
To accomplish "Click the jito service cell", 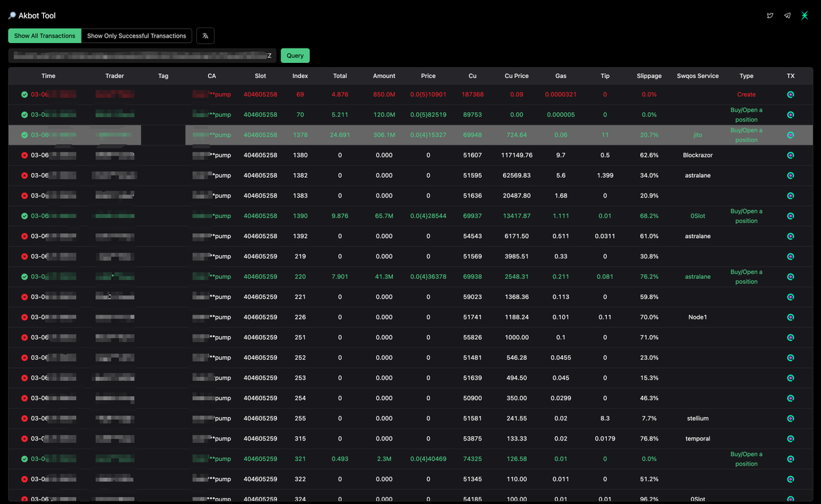I will click(698, 135).
